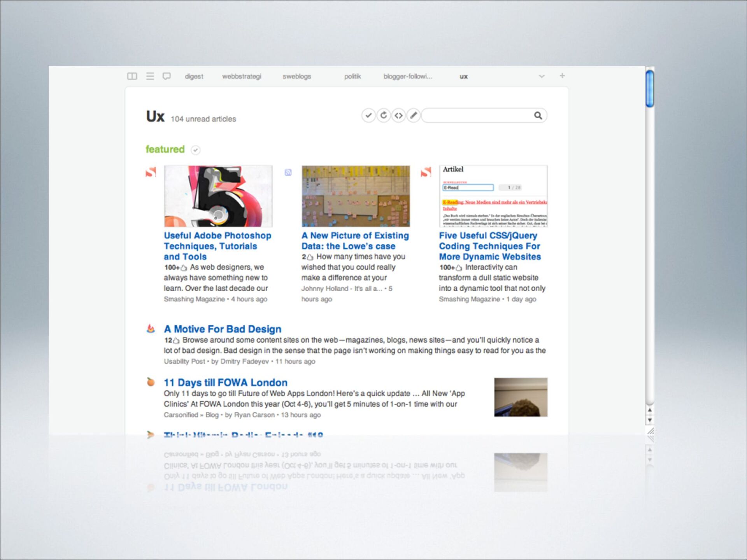
Task: Click the featured section heading
Action: click(165, 149)
